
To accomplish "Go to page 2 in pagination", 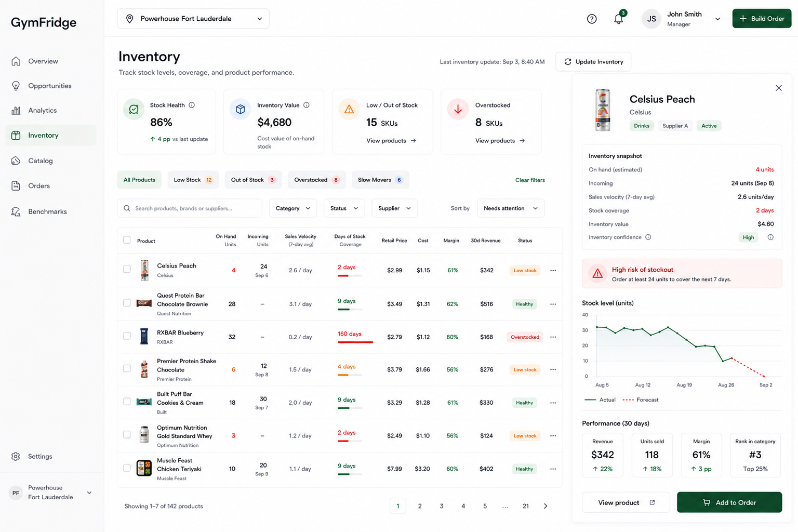I will coord(420,506).
